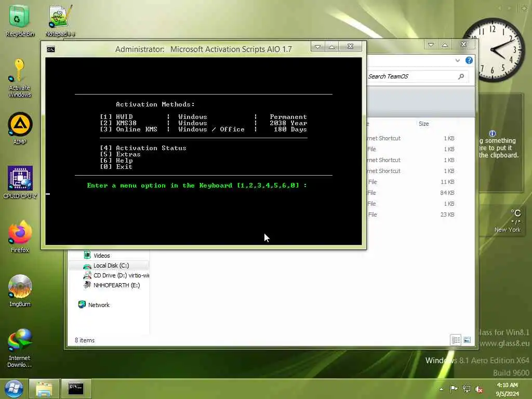Minimize the Activation Scripts console window
The image size is (532, 399).
(318, 46)
